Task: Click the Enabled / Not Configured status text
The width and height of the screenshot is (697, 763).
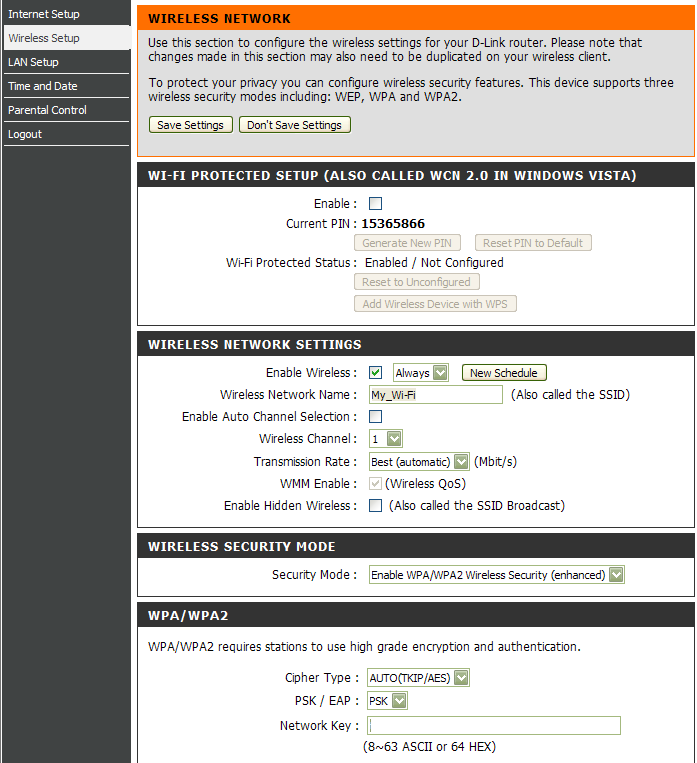Action: click(434, 263)
